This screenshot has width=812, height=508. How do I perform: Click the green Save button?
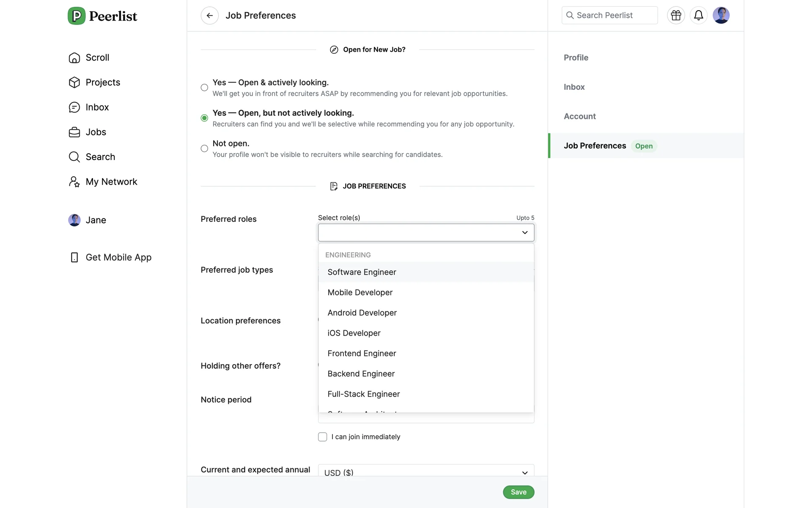pos(518,492)
